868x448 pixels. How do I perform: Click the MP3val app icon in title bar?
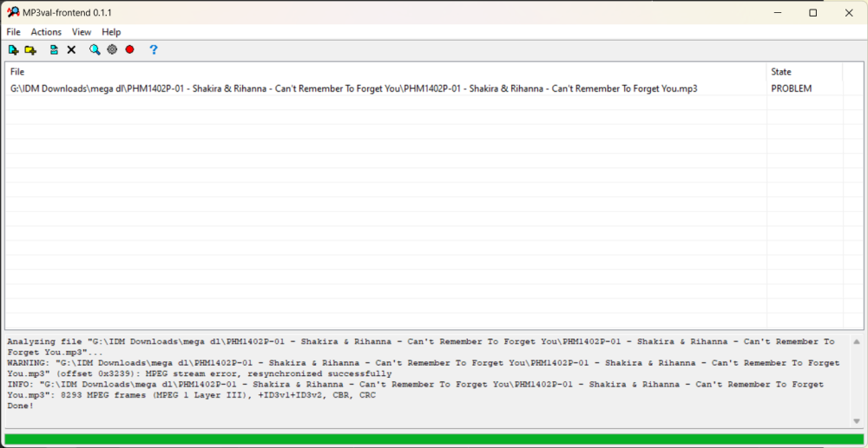coord(13,13)
